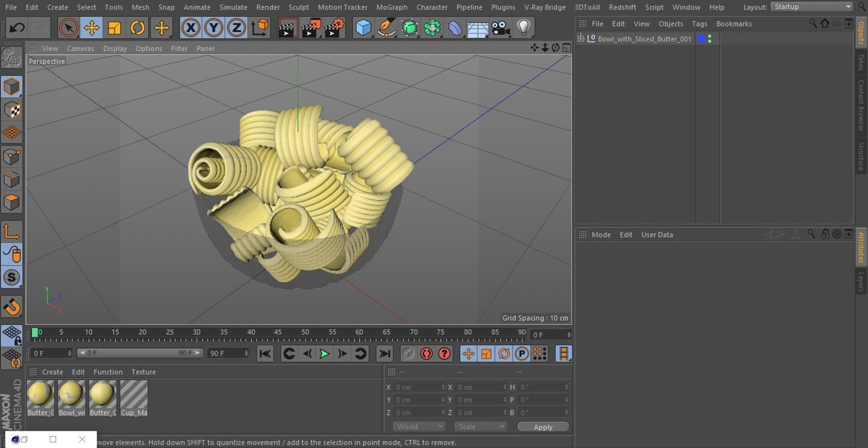The width and height of the screenshot is (868, 448).
Task: Add a Bend deformer object
Action: [x=455, y=28]
